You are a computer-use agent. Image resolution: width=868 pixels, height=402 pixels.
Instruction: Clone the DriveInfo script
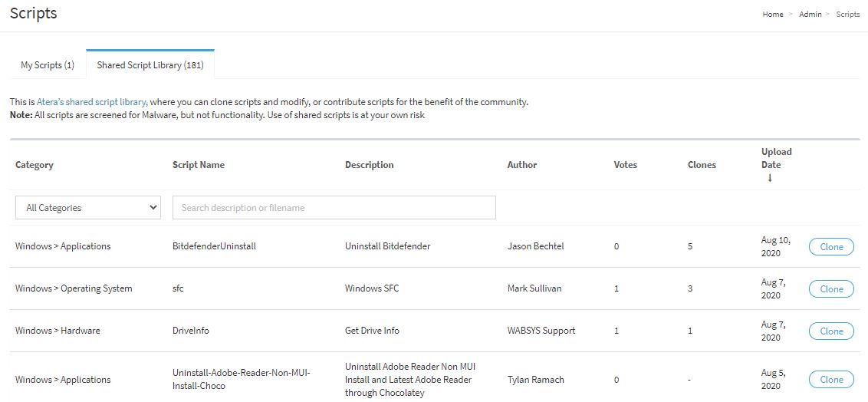831,331
